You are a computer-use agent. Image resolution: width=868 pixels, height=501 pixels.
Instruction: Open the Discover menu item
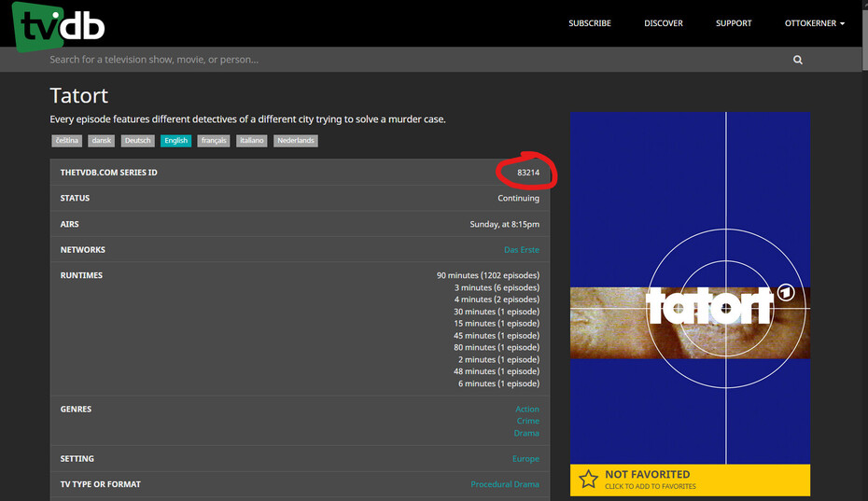coord(664,23)
